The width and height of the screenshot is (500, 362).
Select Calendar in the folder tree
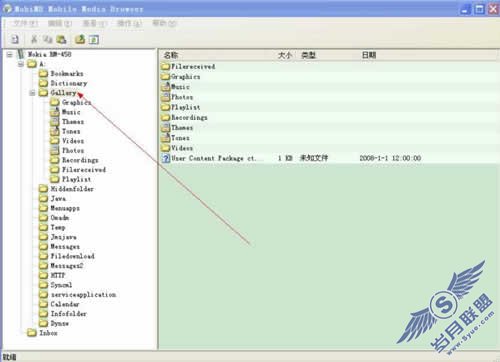click(65, 304)
